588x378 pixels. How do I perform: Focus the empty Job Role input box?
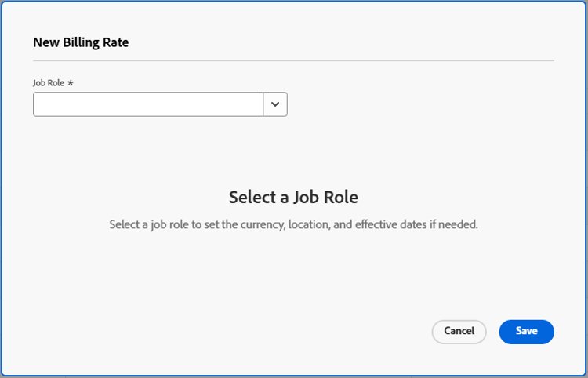[x=148, y=104]
